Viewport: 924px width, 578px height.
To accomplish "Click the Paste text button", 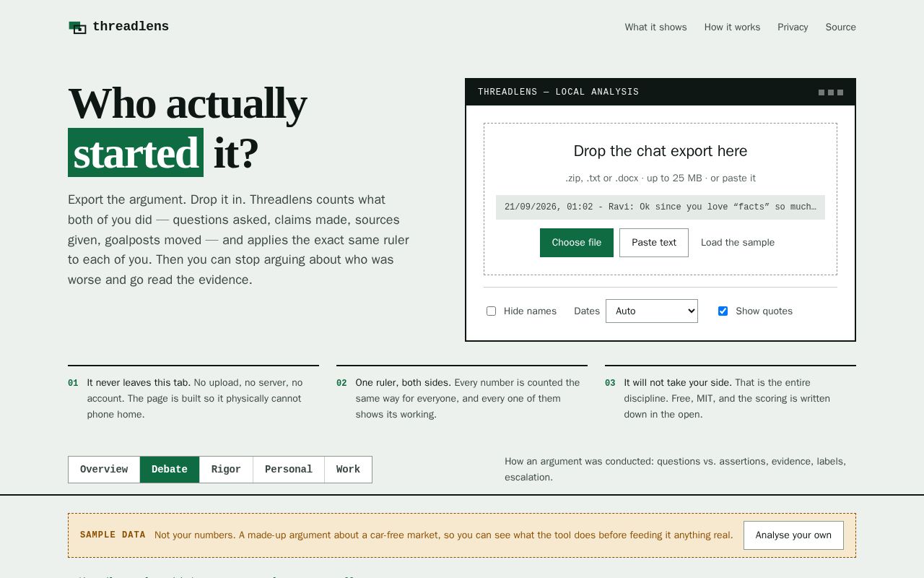I will (x=654, y=243).
